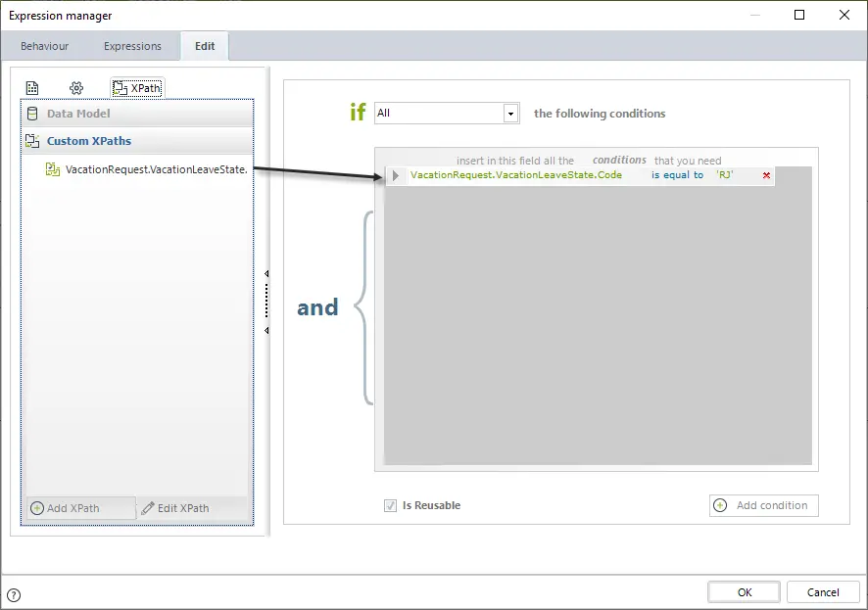Select the Edit tab

pos(205,46)
